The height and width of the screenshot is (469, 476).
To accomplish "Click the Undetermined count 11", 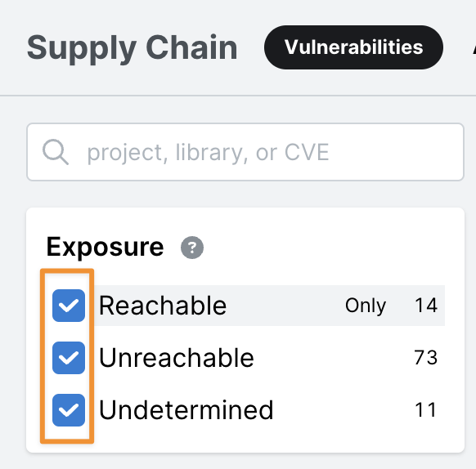I will [426, 410].
